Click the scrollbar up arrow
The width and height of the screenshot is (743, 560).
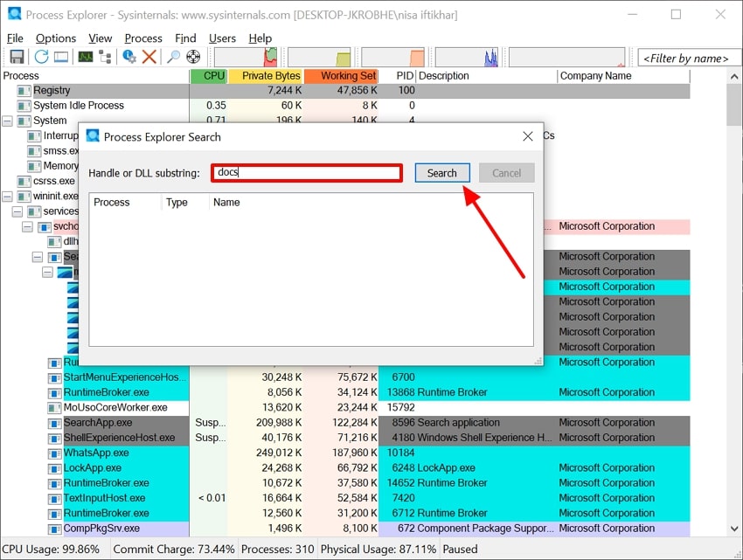[x=734, y=76]
